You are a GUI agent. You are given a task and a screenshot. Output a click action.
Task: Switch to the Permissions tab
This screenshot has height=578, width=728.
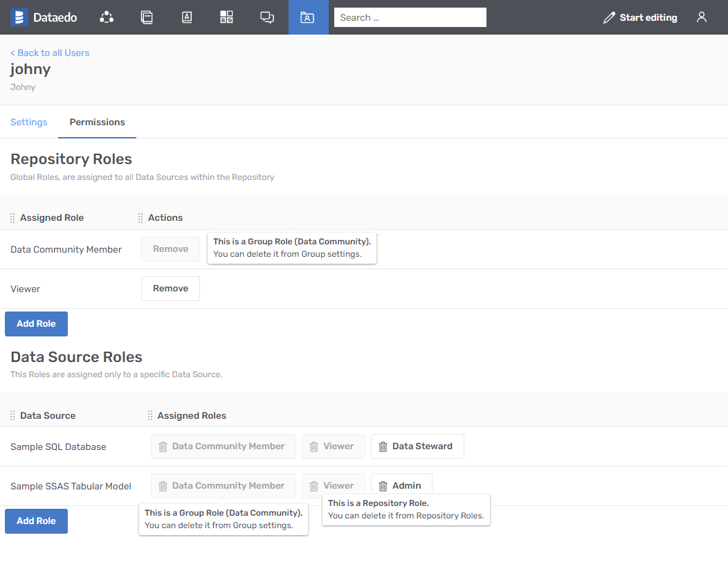click(97, 122)
